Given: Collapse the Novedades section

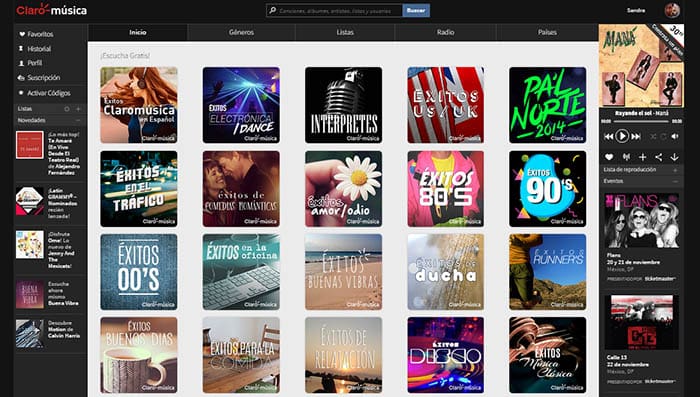Looking at the screenshot, I should 78,121.
